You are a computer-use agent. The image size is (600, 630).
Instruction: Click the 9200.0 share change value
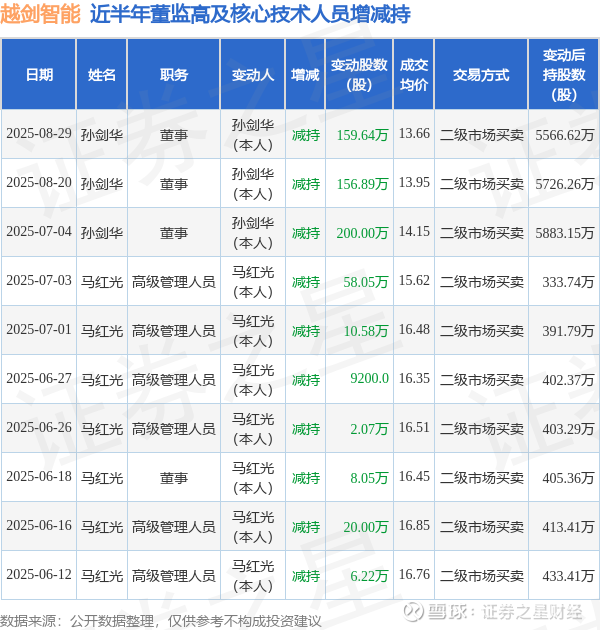[369, 378]
